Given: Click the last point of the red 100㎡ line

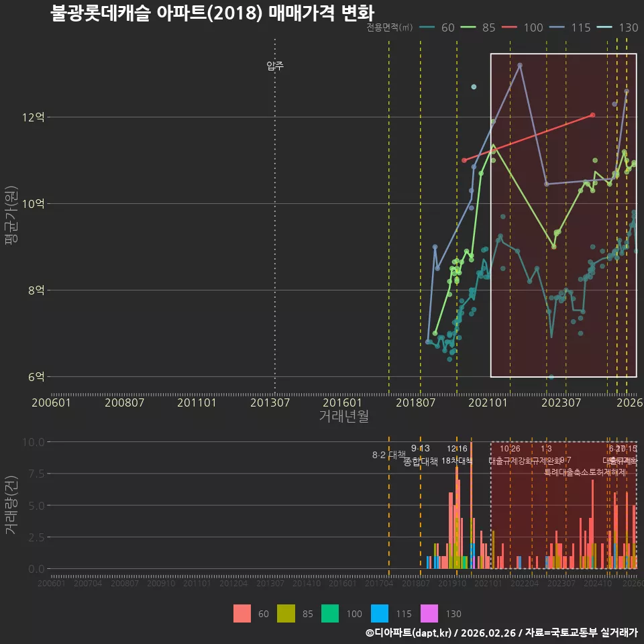Looking at the screenshot, I should pos(592,115).
